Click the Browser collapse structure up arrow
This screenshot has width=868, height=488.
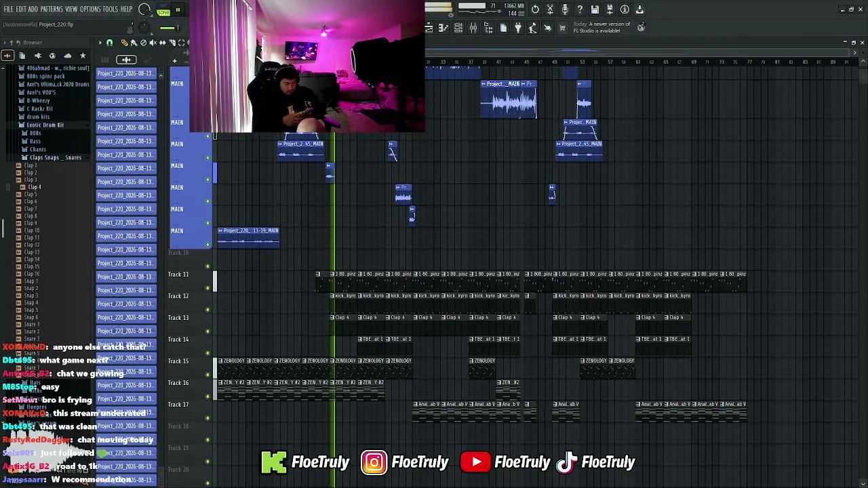[x=12, y=43]
